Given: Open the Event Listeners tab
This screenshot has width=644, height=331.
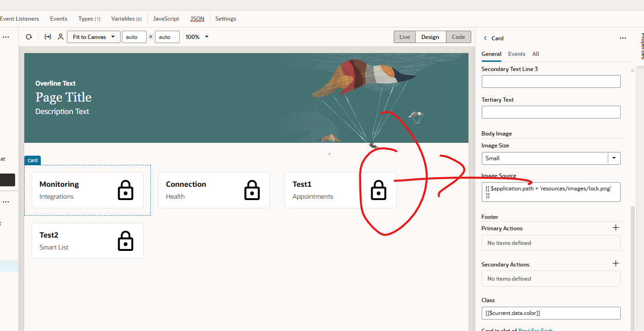Looking at the screenshot, I should click(x=20, y=19).
